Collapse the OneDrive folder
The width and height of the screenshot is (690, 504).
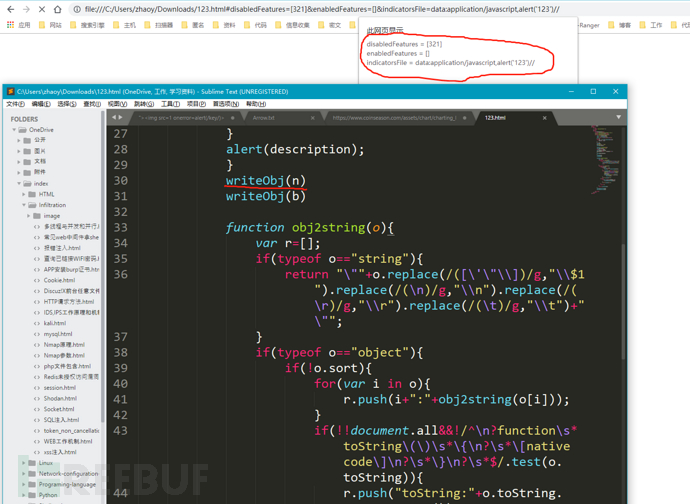(x=14, y=130)
